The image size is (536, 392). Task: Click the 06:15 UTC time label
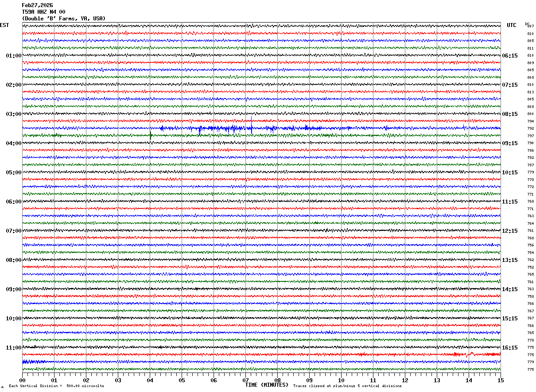[x=509, y=56]
